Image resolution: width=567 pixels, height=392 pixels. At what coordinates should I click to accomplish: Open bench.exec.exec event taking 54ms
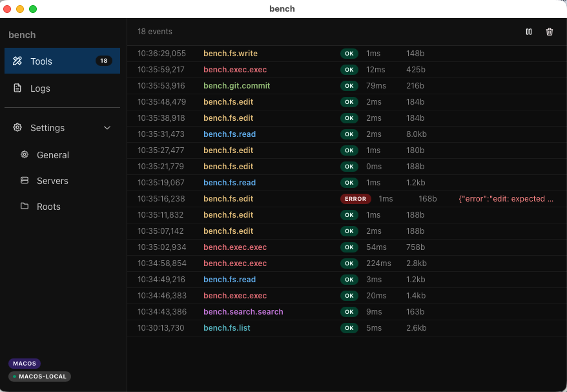point(347,247)
